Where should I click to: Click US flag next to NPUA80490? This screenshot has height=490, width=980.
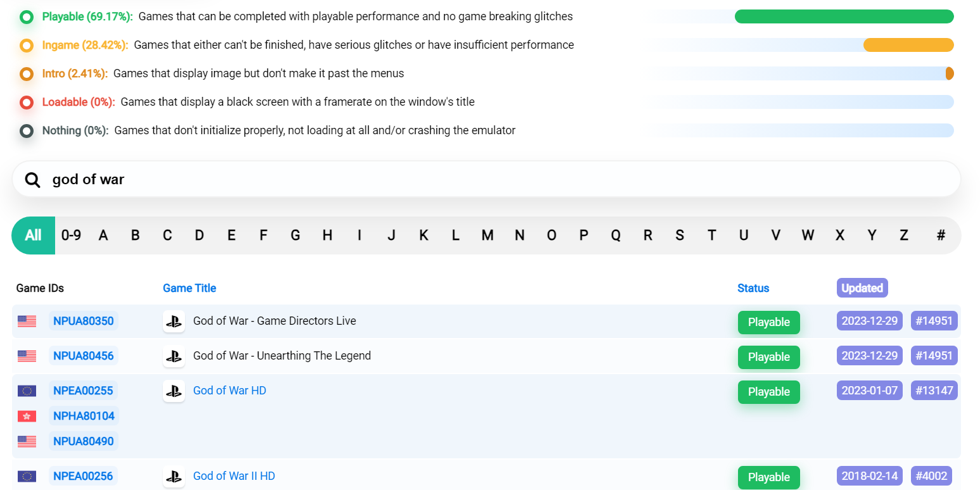pyautogui.click(x=27, y=442)
